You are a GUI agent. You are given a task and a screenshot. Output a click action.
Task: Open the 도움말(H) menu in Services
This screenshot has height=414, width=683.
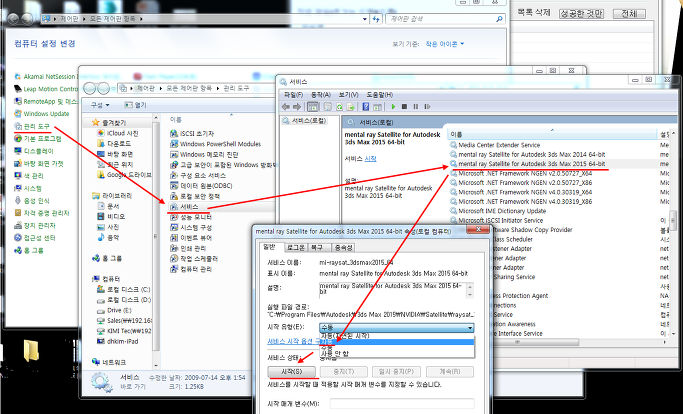(379, 95)
